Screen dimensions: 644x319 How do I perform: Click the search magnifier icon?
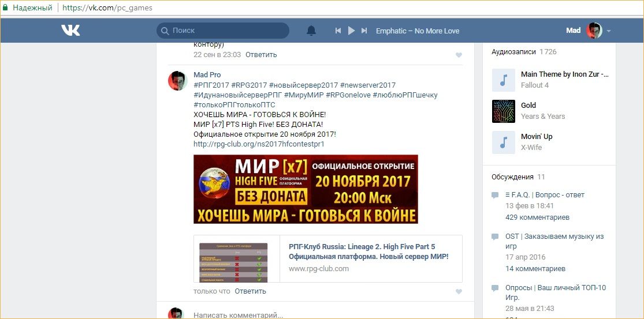click(x=165, y=31)
